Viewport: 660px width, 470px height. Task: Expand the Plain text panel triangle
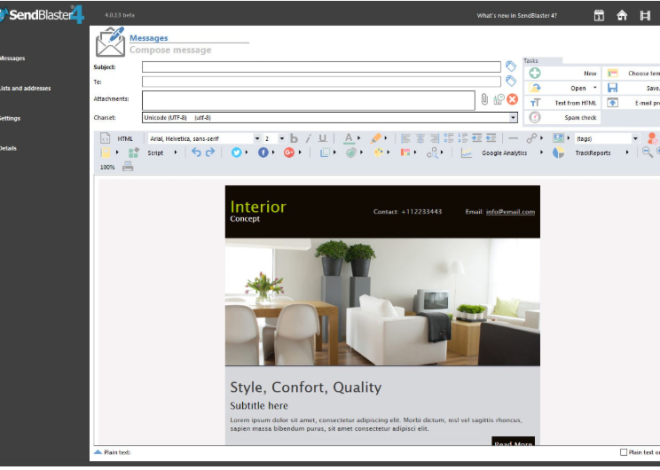(98, 452)
